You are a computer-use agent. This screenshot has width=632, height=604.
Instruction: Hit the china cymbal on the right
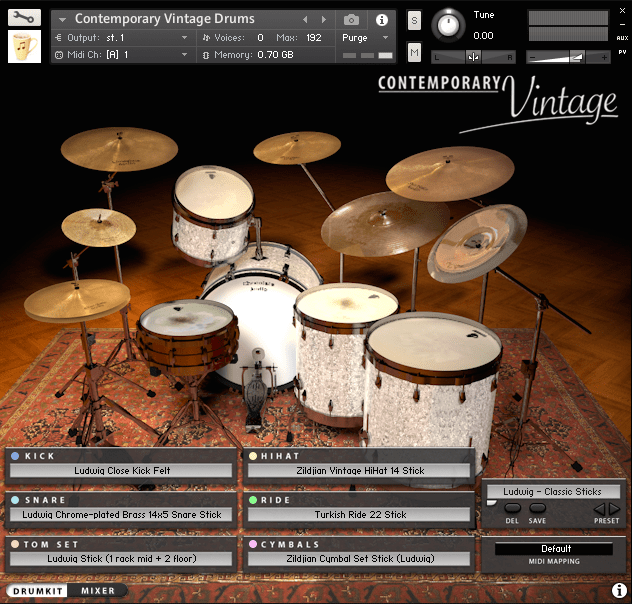pos(478,242)
